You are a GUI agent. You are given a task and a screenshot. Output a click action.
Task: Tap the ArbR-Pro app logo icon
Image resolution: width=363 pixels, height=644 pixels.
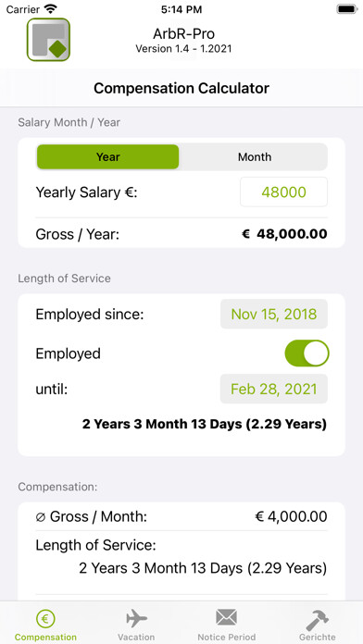[48, 40]
